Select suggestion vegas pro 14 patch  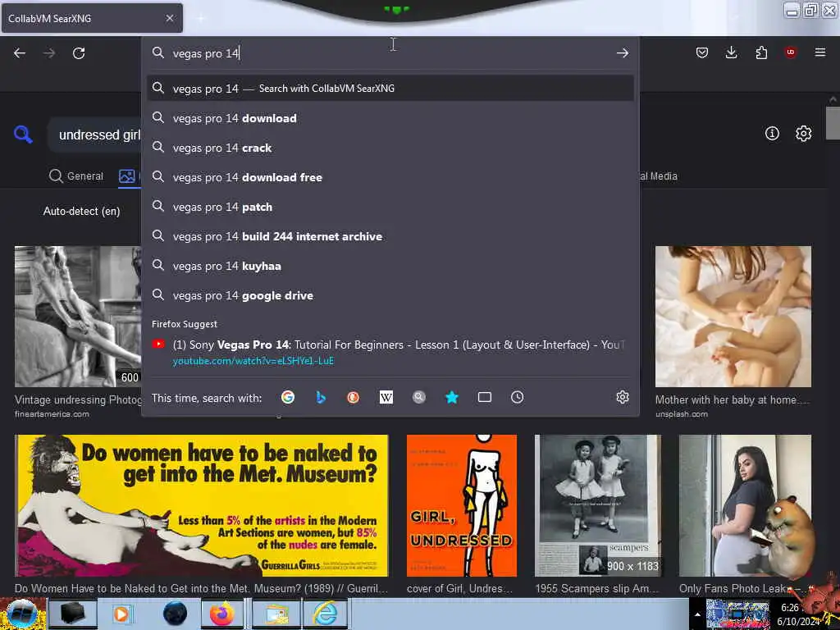click(x=390, y=207)
